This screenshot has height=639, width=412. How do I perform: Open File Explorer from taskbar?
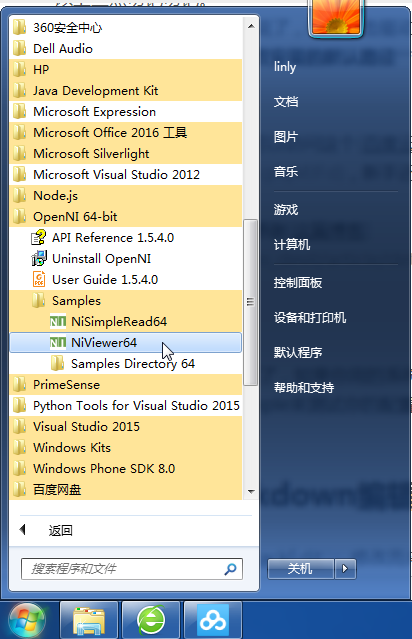coord(89,621)
